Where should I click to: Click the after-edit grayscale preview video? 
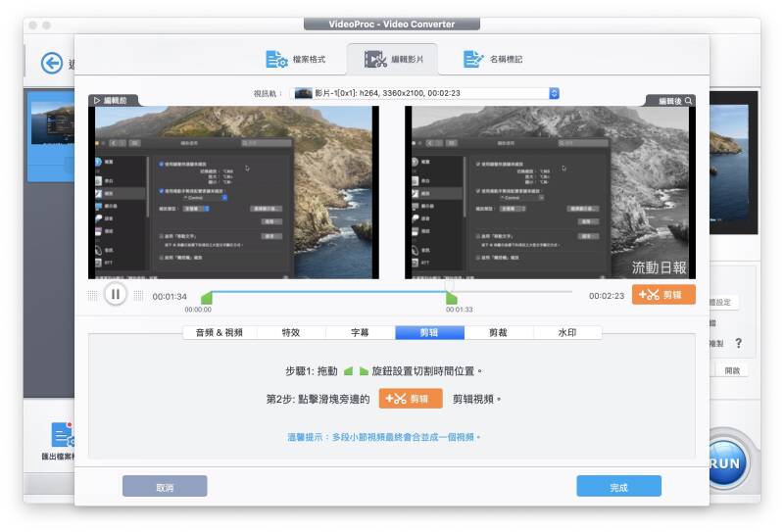point(550,192)
